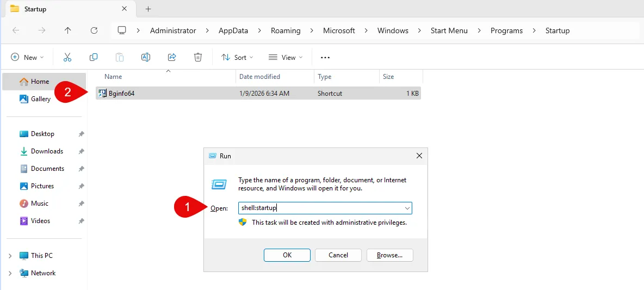This screenshot has width=644, height=290.
Task: Click the Cut scissors icon in toolbar
Action: [x=67, y=57]
